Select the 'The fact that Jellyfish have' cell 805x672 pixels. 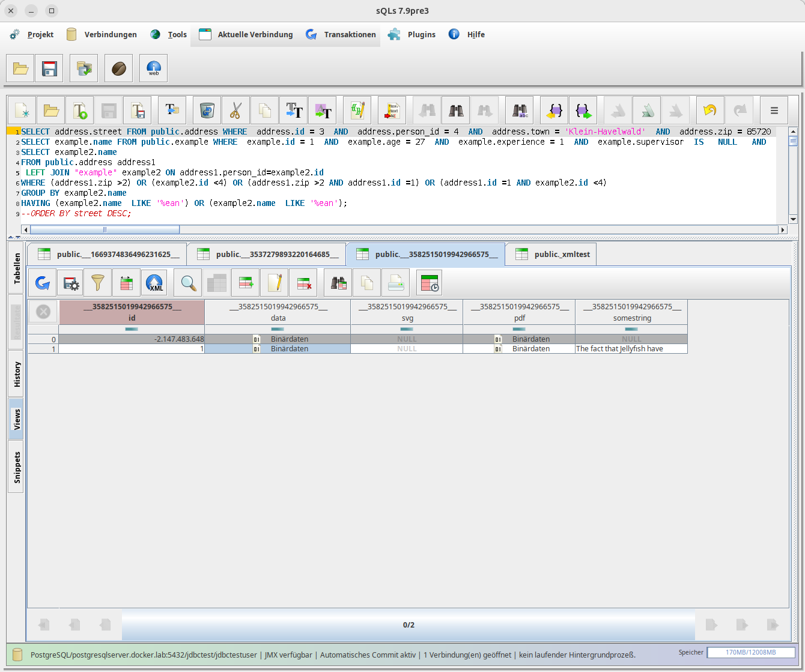[632, 349]
